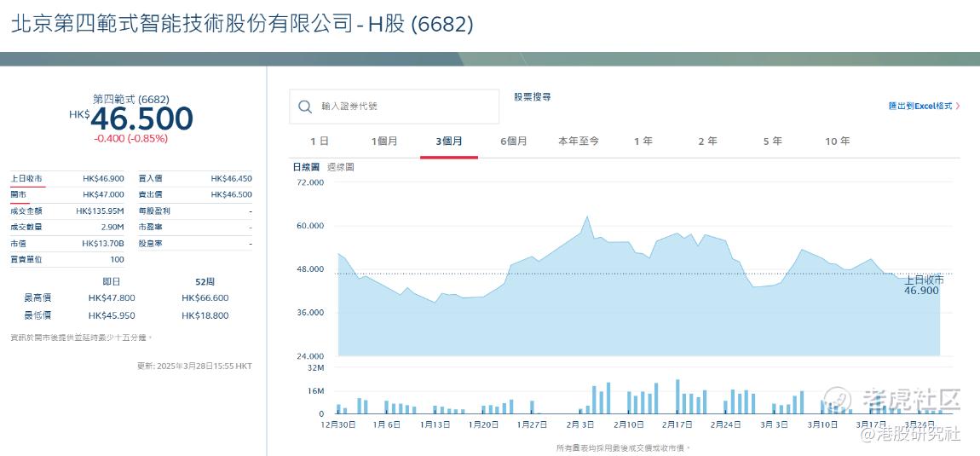Click the 匯出到Excel格式 link
Image resolution: width=980 pixels, height=456 pixels.
[x=920, y=107]
